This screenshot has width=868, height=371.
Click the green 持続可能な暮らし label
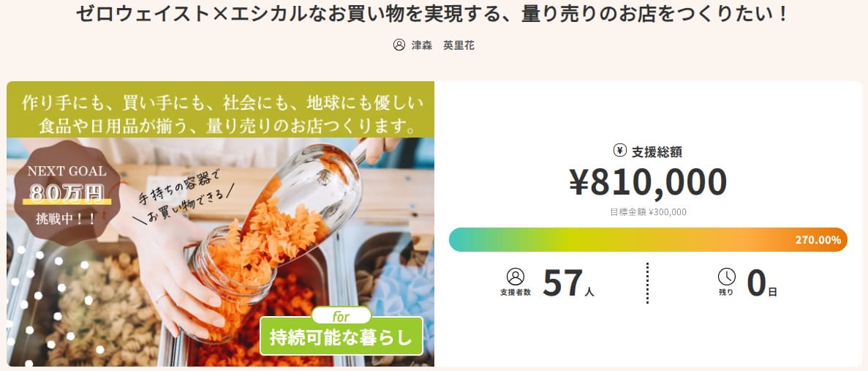coord(341,339)
